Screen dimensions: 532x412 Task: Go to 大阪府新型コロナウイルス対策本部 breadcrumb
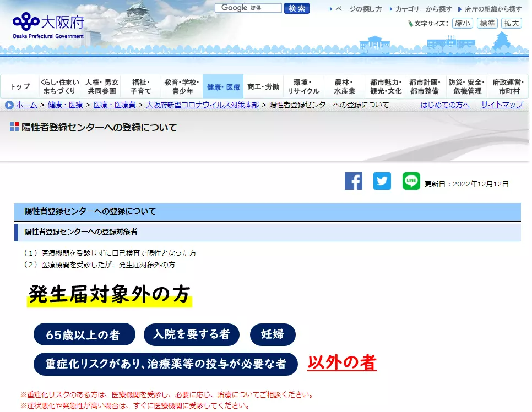click(202, 105)
